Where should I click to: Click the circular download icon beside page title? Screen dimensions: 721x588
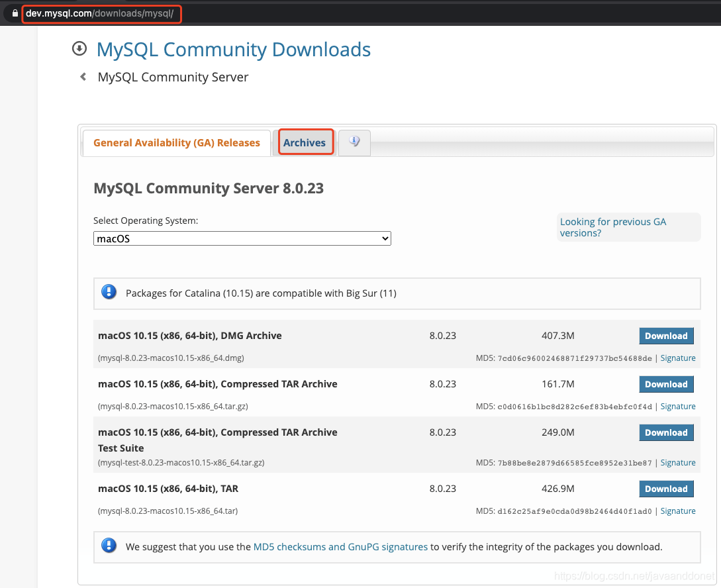coord(79,49)
